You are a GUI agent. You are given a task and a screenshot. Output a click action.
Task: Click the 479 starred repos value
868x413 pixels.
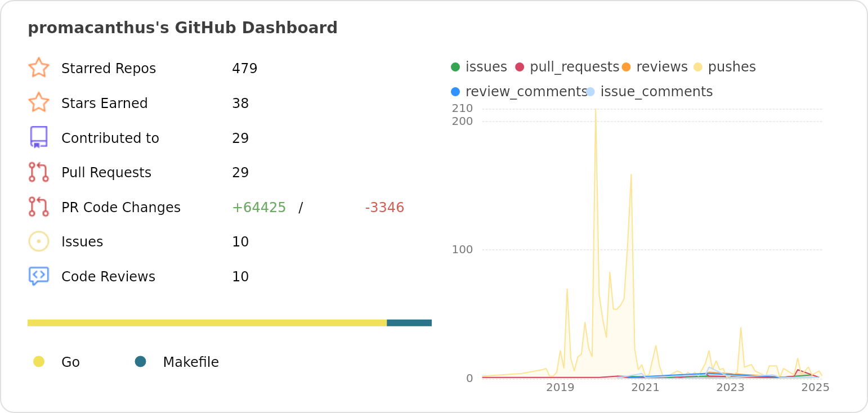(x=245, y=69)
